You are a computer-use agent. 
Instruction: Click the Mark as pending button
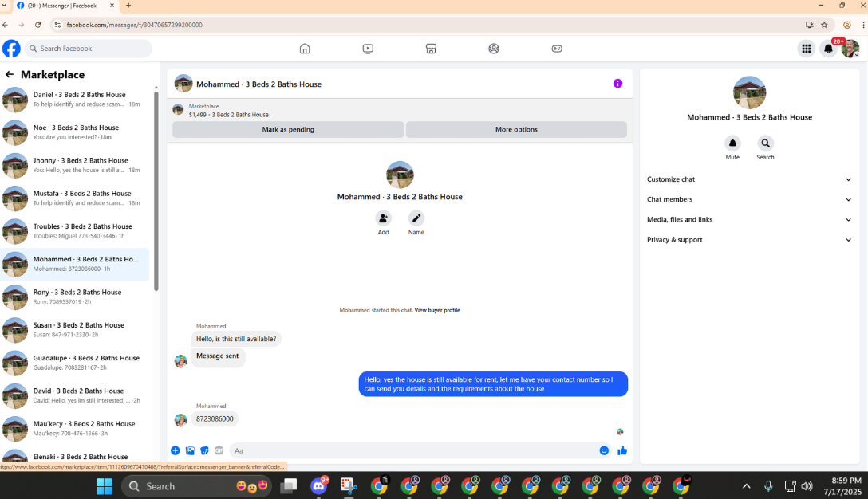point(288,129)
